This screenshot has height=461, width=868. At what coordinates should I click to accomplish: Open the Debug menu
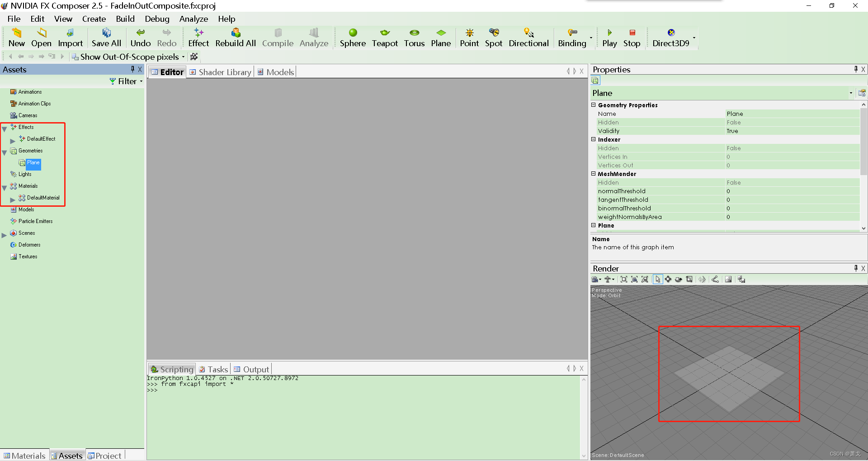(x=157, y=19)
